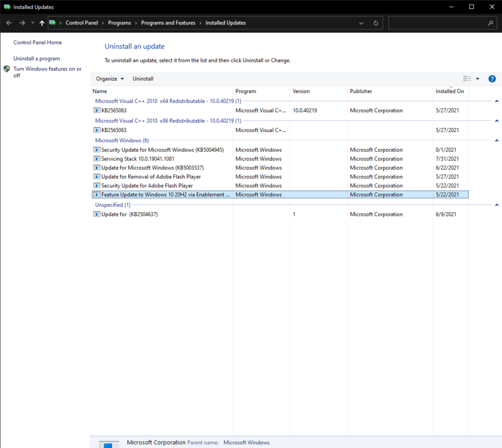Viewport: 502px width, 448px height.
Task: Click icon of Servicing Stack 10.0.19041.1081
Action: [x=97, y=159]
